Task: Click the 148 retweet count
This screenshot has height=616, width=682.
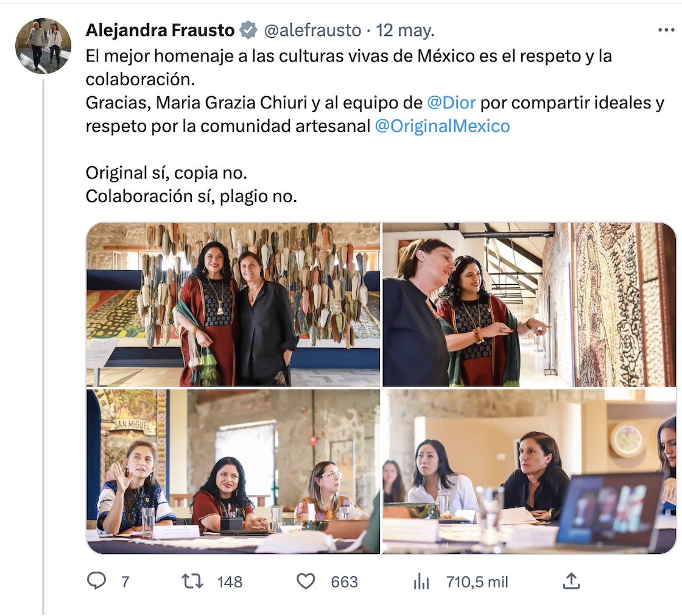Action: [230, 582]
